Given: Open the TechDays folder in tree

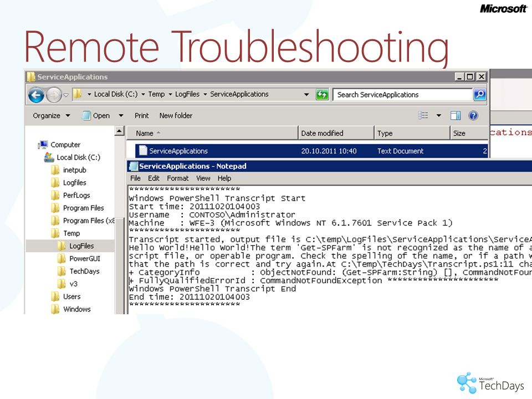Looking at the screenshot, I should (78, 271).
